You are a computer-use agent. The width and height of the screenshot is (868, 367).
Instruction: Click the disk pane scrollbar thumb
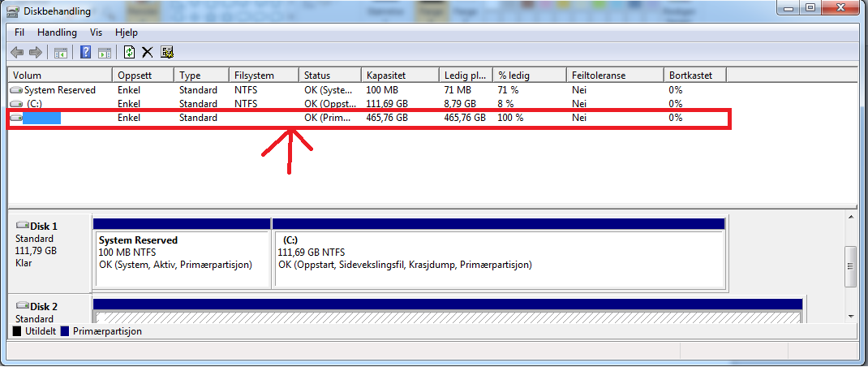coord(852,266)
